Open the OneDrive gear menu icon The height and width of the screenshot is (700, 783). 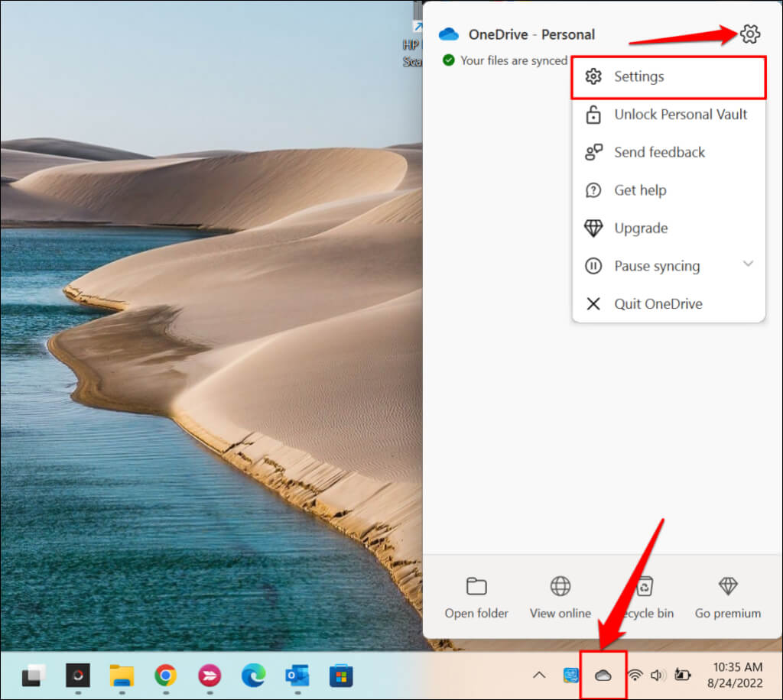tap(749, 34)
